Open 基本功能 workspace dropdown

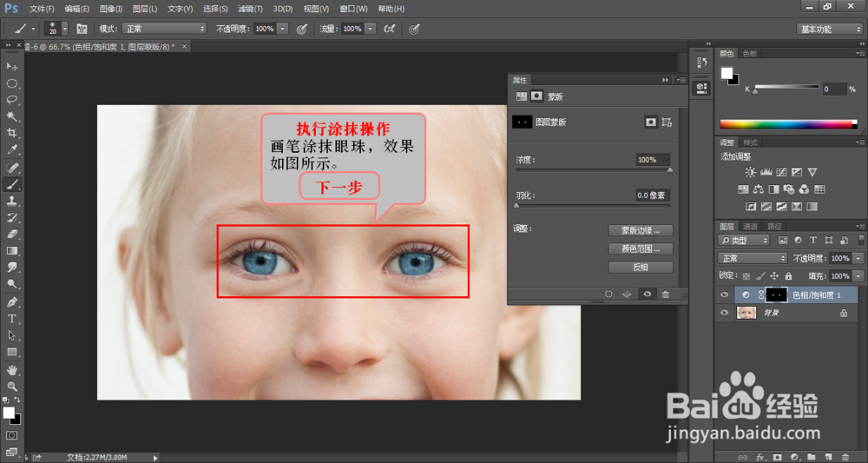pos(829,30)
